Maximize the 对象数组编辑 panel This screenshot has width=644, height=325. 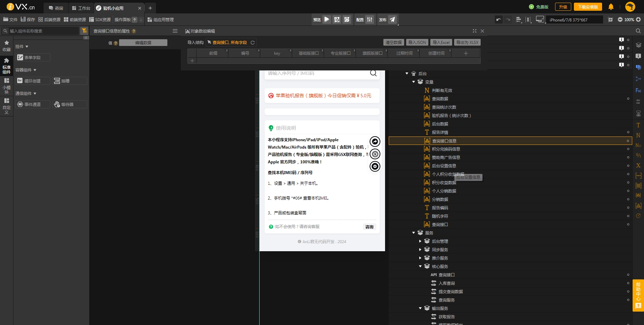click(x=475, y=31)
